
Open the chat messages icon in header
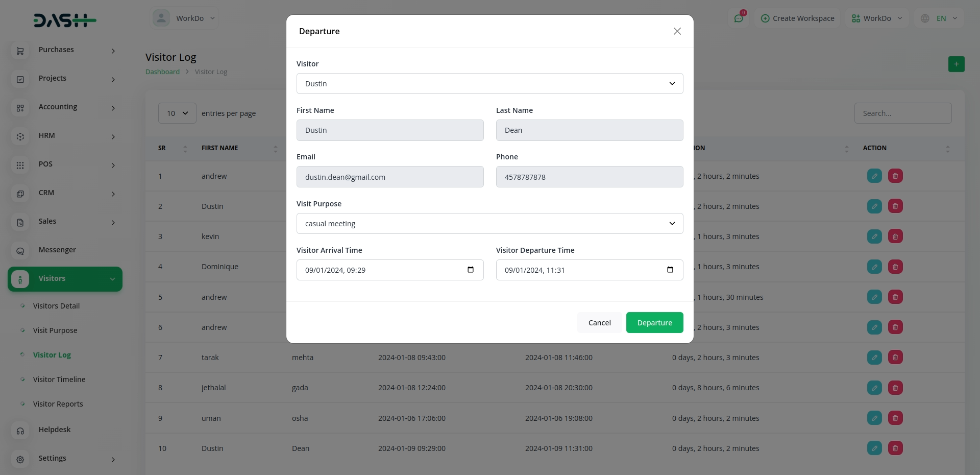pos(738,18)
